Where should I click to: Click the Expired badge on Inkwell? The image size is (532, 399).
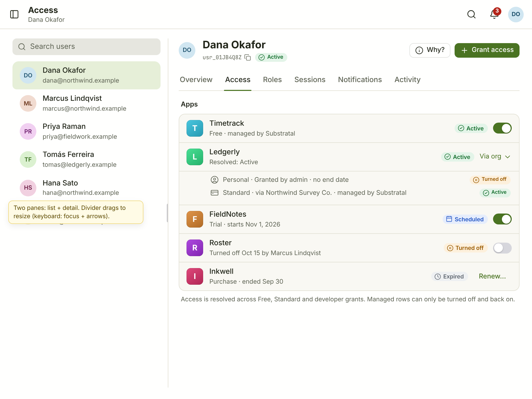(449, 276)
